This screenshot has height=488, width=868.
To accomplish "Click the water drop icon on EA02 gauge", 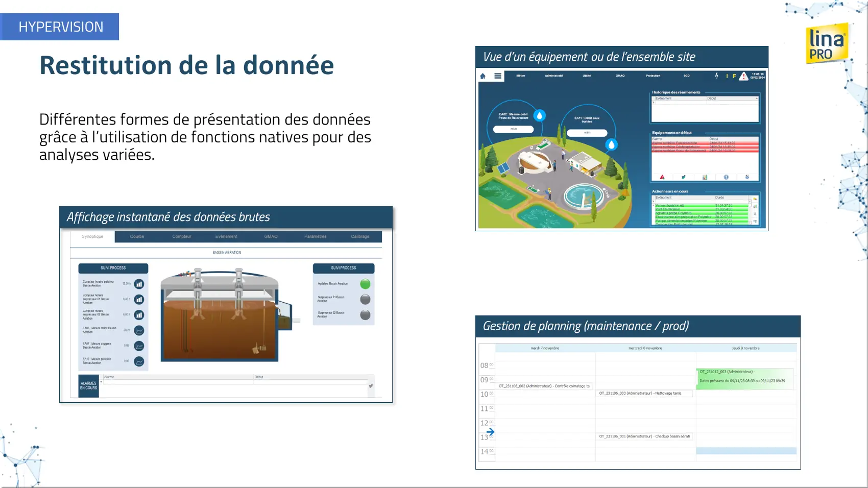I will coord(539,115).
